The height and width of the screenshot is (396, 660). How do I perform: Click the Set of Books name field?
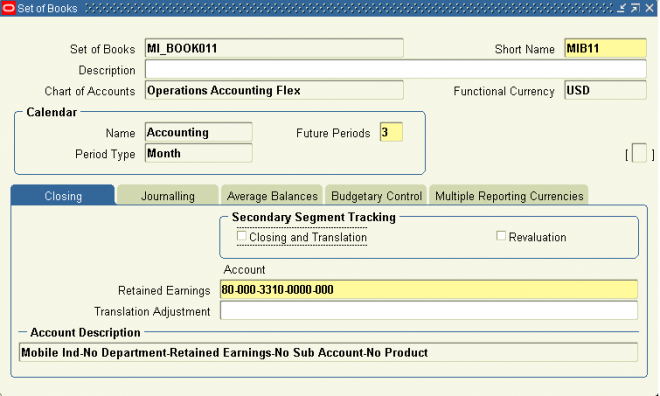click(274, 48)
